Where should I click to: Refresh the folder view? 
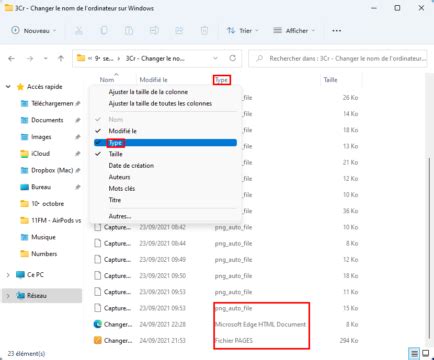tap(232, 58)
